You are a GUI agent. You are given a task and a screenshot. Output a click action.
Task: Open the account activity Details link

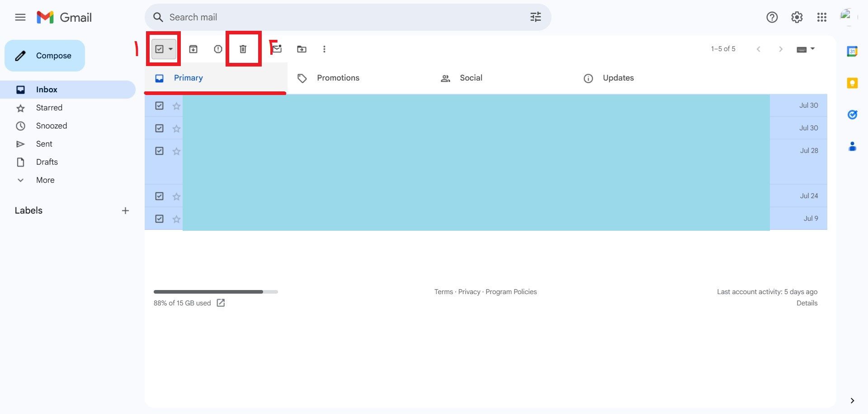[x=807, y=303]
